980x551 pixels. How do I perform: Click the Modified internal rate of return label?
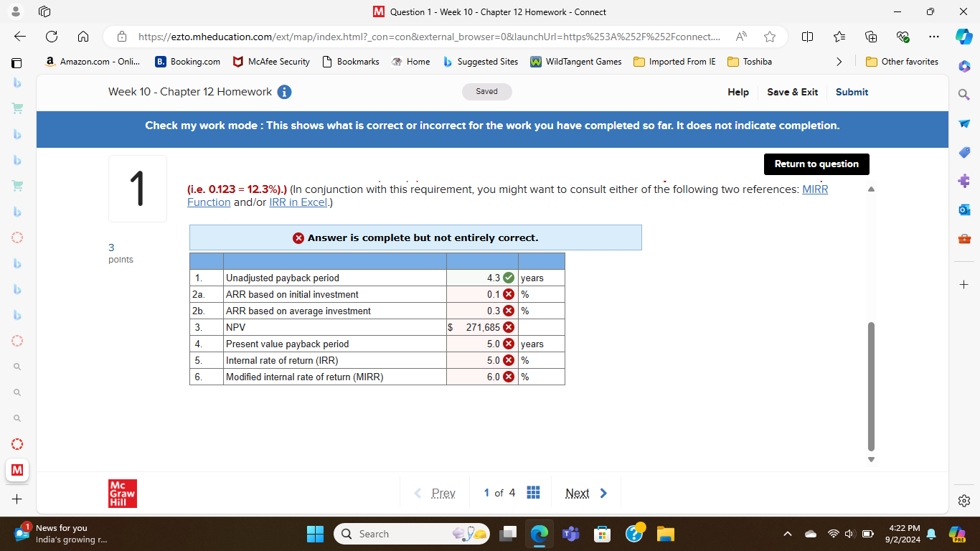(x=304, y=377)
